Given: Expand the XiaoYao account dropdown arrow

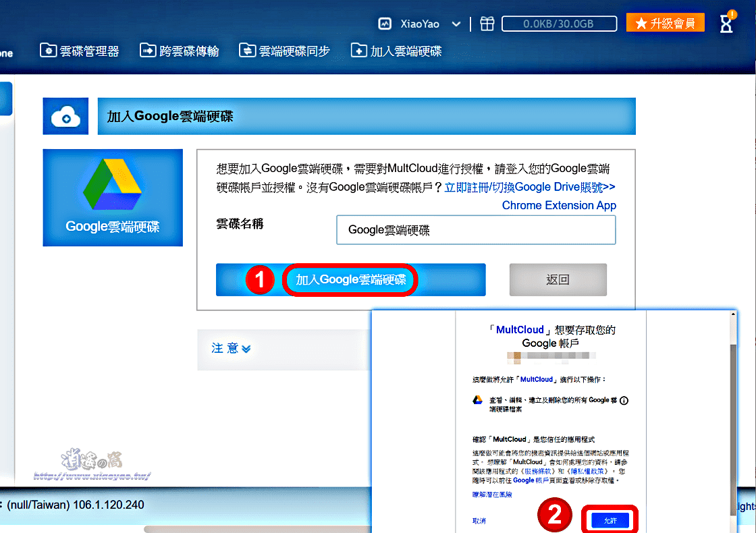Looking at the screenshot, I should click(456, 24).
